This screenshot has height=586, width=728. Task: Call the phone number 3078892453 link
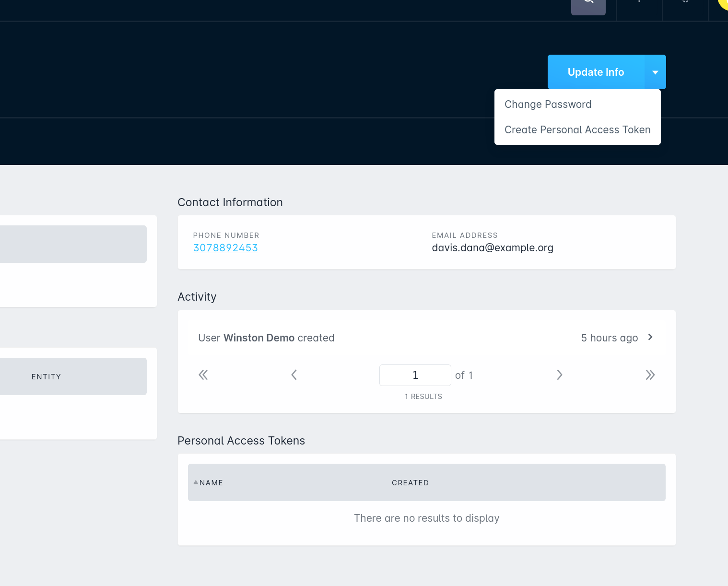point(225,248)
